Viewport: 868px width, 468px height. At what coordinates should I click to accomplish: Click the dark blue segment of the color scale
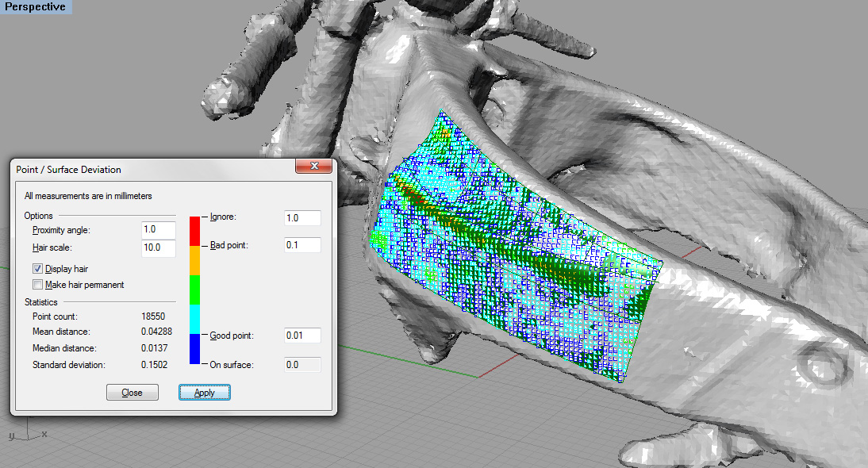(x=194, y=348)
